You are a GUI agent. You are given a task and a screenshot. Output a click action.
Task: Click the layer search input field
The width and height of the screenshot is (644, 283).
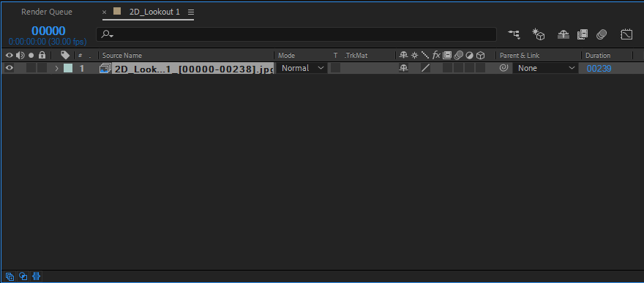pos(296,34)
